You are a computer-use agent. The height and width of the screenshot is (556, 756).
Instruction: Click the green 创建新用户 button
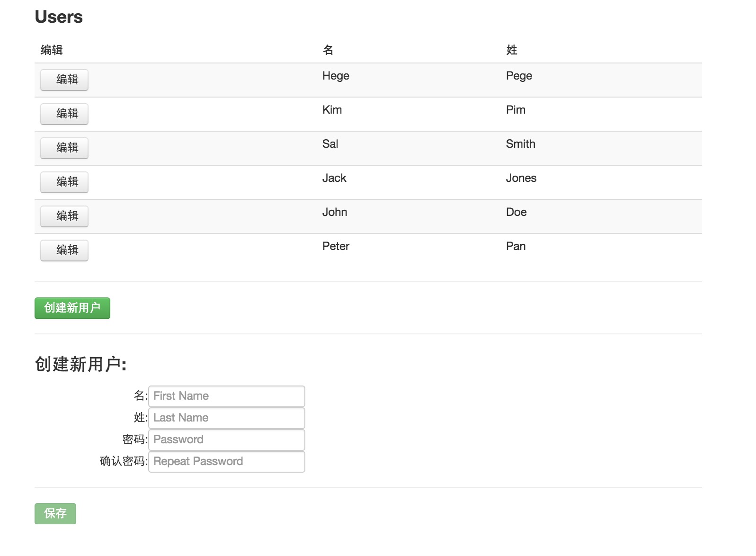(72, 308)
